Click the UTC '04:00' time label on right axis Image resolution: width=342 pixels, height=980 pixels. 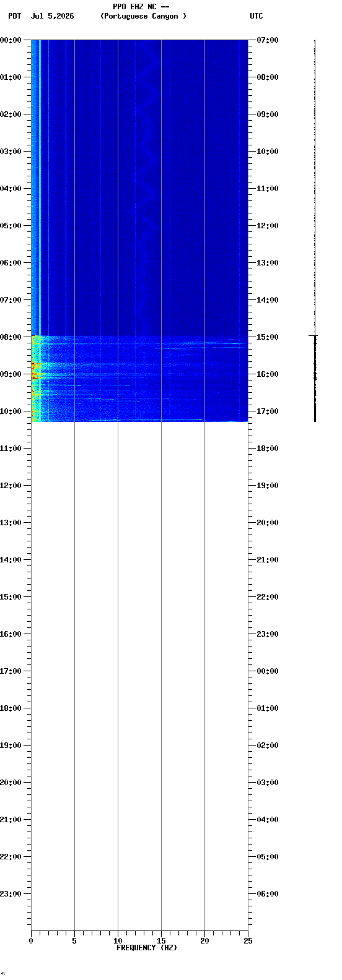tap(268, 820)
